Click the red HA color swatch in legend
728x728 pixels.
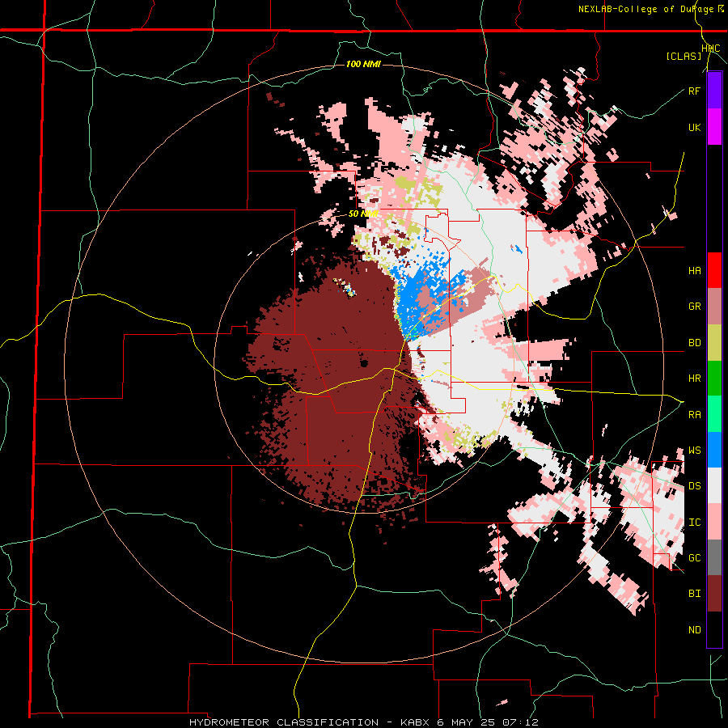click(x=714, y=270)
